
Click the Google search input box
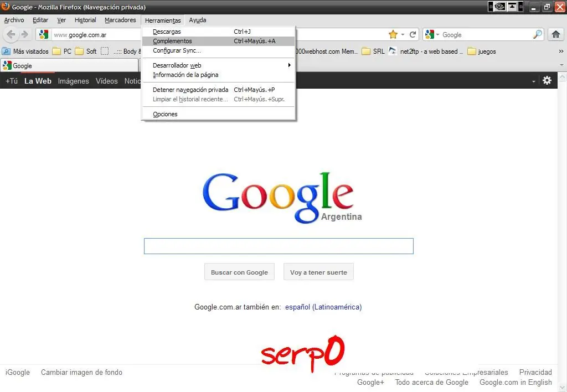(x=279, y=246)
